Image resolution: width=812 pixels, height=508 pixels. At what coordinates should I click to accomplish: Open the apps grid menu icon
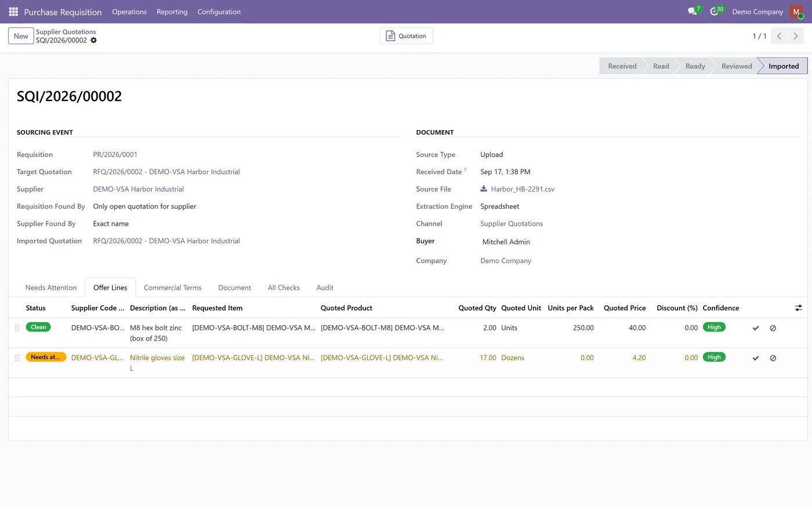13,12
